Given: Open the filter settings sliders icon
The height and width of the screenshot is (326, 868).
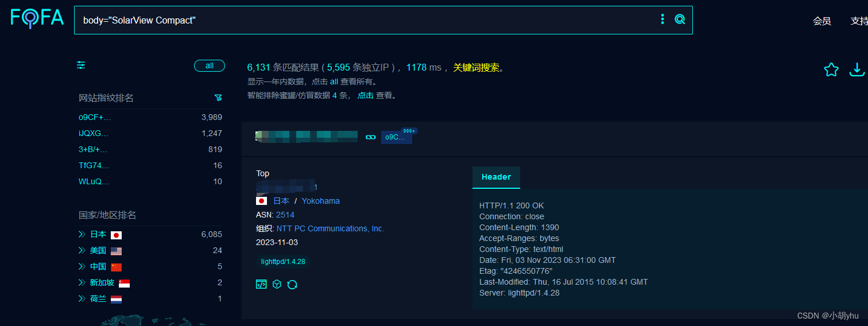Looking at the screenshot, I should tap(81, 65).
